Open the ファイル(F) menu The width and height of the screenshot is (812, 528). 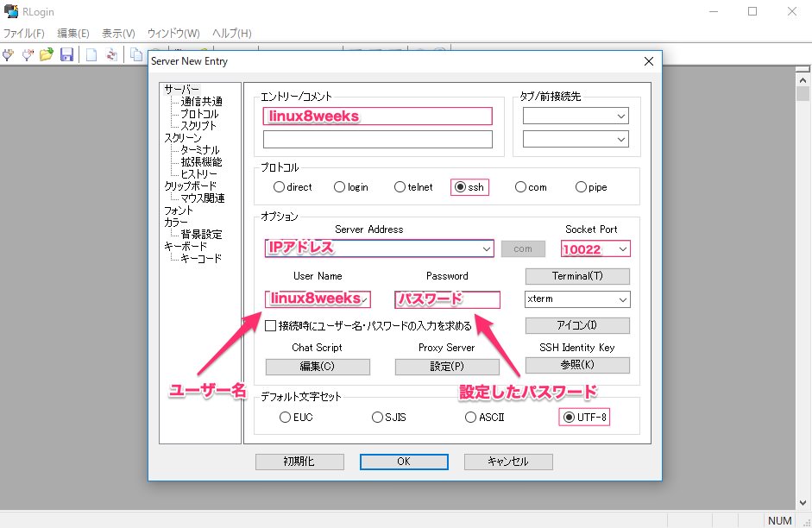(24, 34)
